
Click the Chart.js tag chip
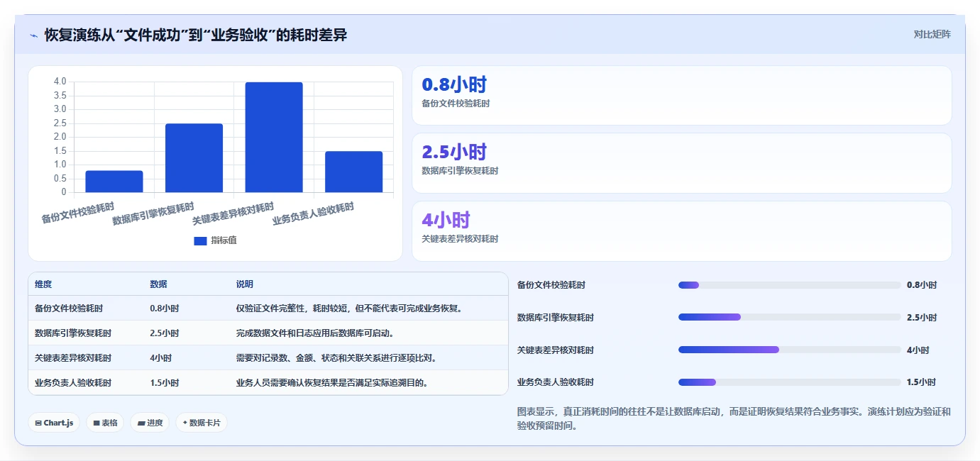[55, 423]
